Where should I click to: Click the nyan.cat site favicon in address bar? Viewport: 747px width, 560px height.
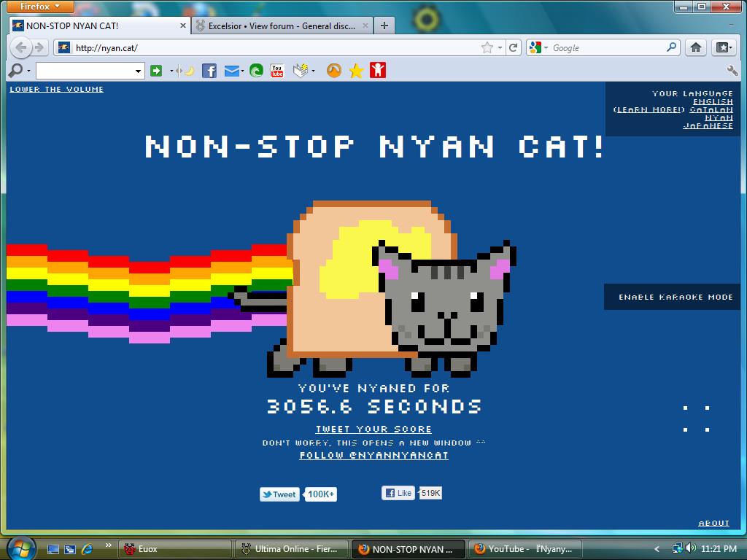64,47
